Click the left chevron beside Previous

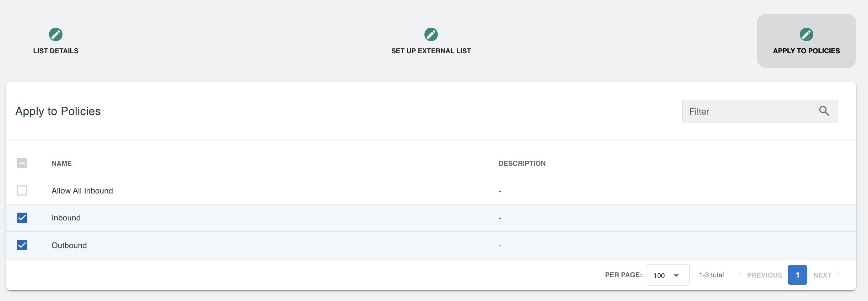click(x=739, y=275)
